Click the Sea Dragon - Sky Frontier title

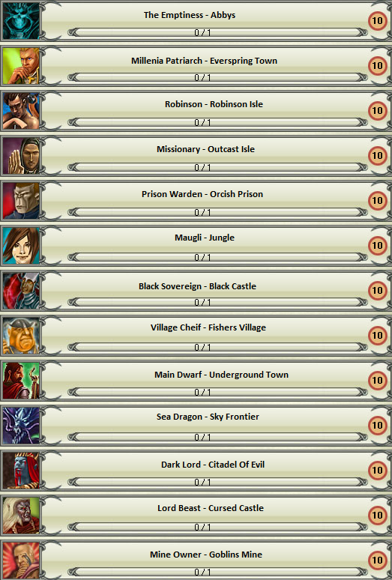[x=208, y=417]
